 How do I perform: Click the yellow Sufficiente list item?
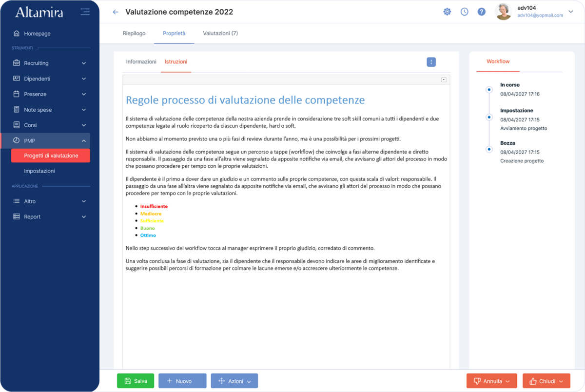152,221
